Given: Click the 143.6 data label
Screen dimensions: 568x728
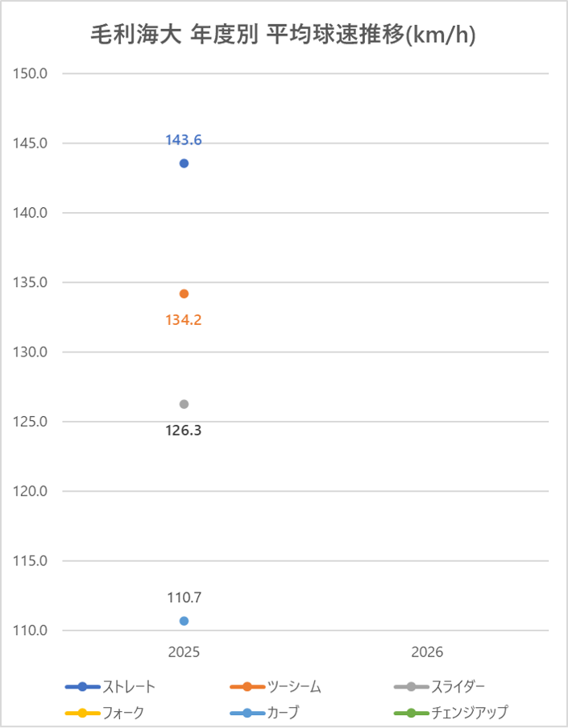Looking at the screenshot, I should (184, 140).
